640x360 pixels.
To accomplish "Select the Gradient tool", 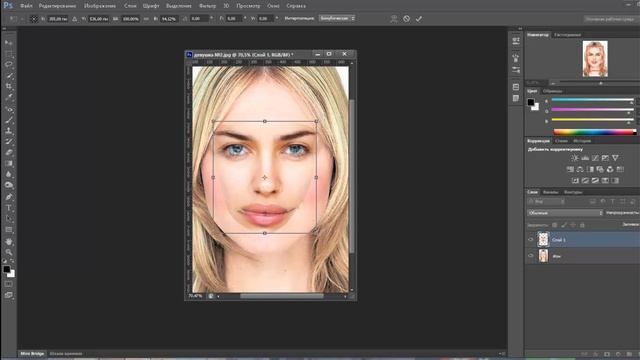I will (9, 164).
